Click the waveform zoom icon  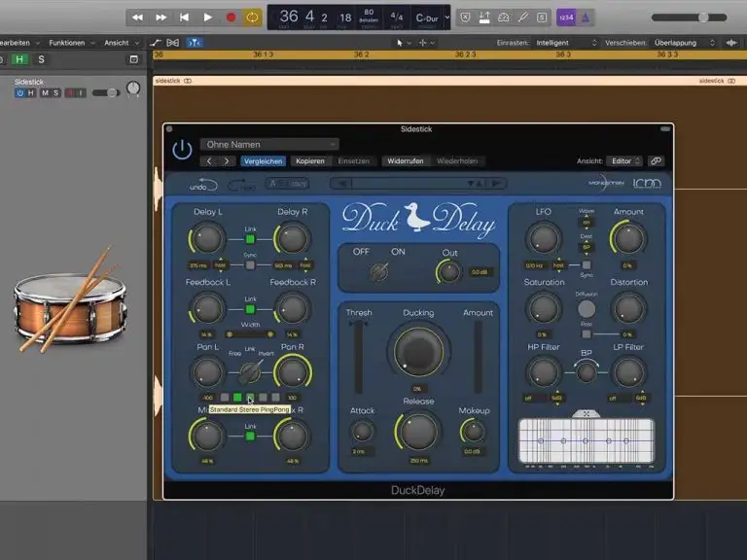pos(731,43)
